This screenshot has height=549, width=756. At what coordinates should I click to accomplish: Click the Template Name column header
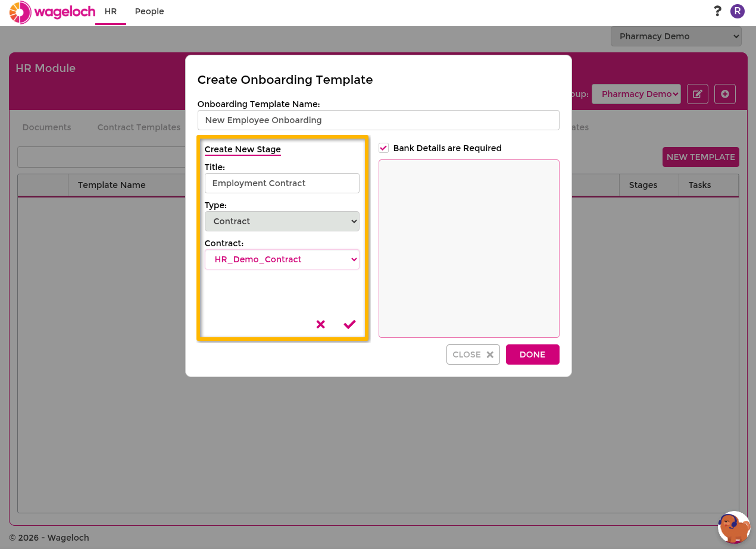point(112,185)
